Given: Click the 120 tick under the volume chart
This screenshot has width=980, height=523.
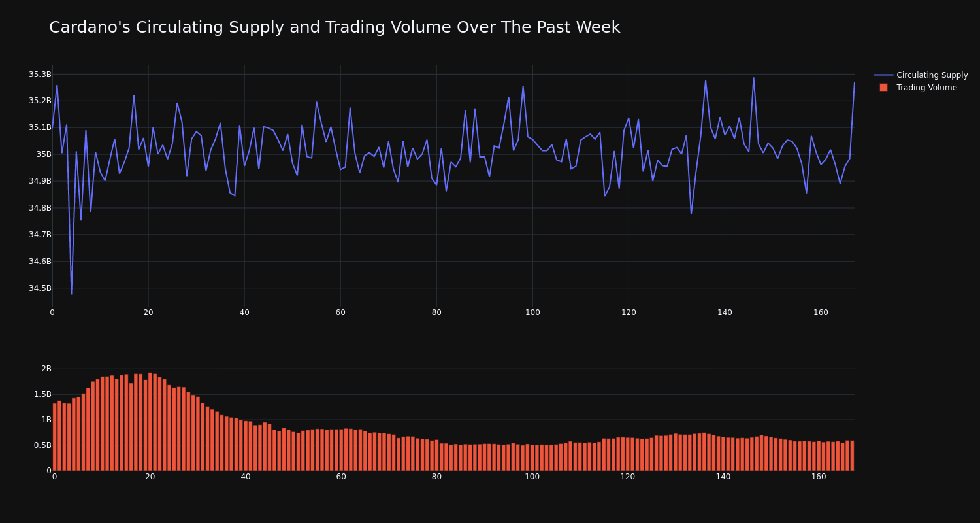Looking at the screenshot, I should pos(628,477).
